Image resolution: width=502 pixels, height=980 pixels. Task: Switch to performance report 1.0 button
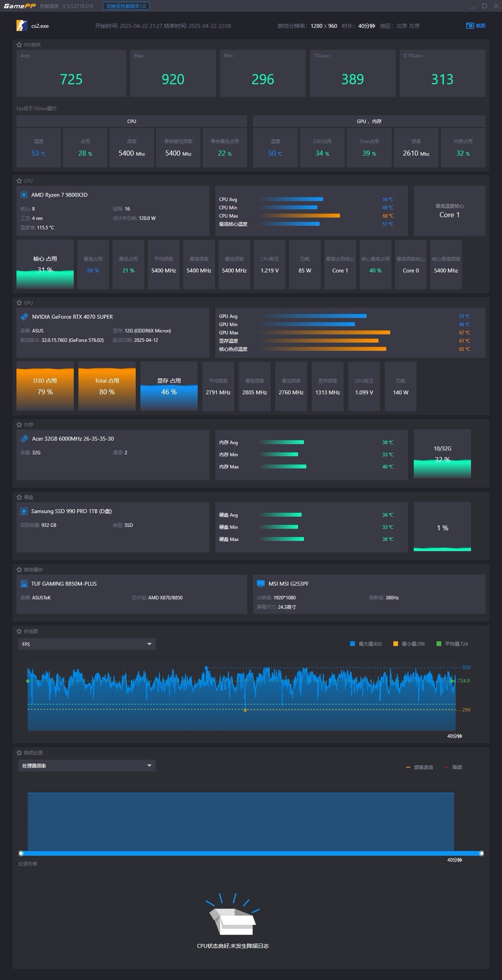(x=126, y=6)
